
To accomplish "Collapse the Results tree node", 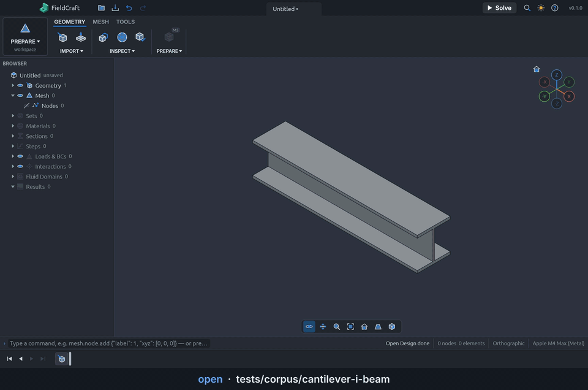I will (13, 186).
